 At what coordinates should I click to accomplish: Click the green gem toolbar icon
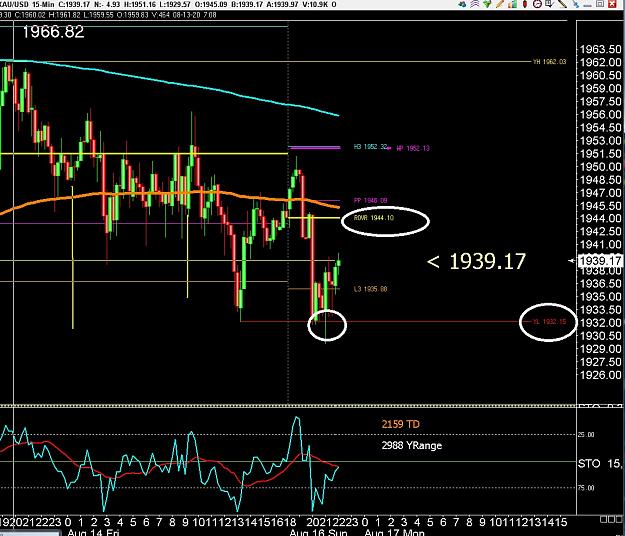click(x=487, y=4)
